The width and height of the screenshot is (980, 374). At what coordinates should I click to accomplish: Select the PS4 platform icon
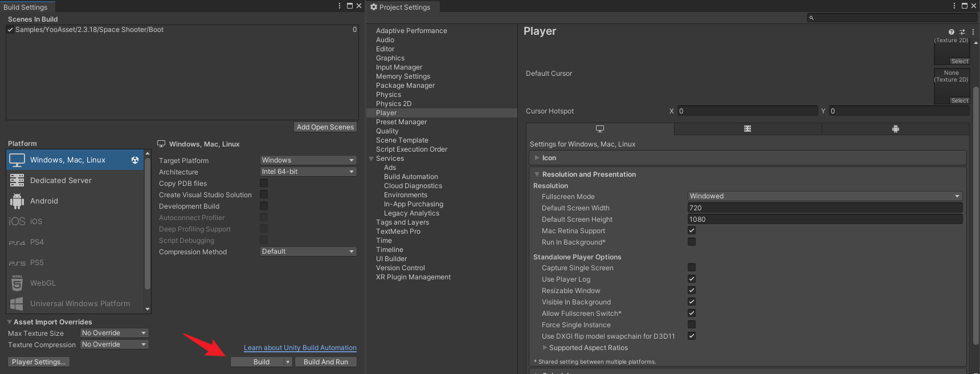pos(17,242)
